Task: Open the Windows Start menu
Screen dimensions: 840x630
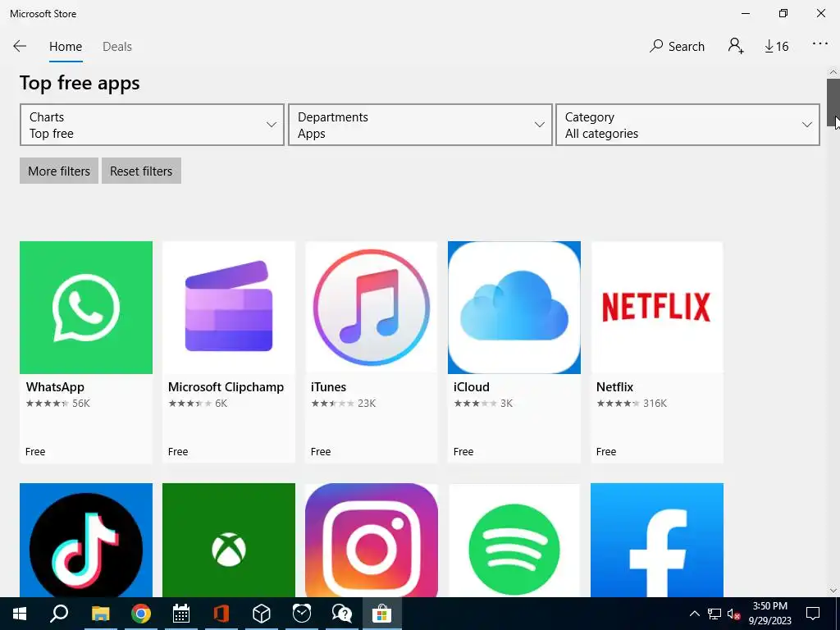Action: point(20,614)
